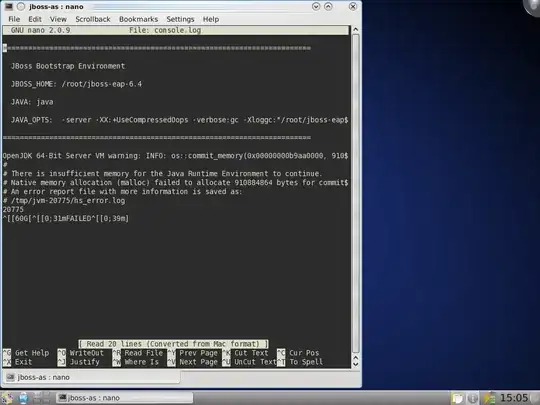This screenshot has width=540, height=405.
Task: Click the 'JAVA: java' line
Action: [x=32, y=102]
